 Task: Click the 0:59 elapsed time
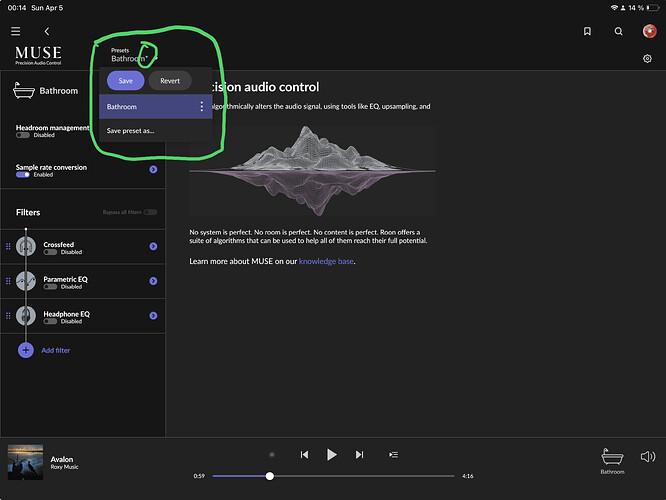point(199,476)
